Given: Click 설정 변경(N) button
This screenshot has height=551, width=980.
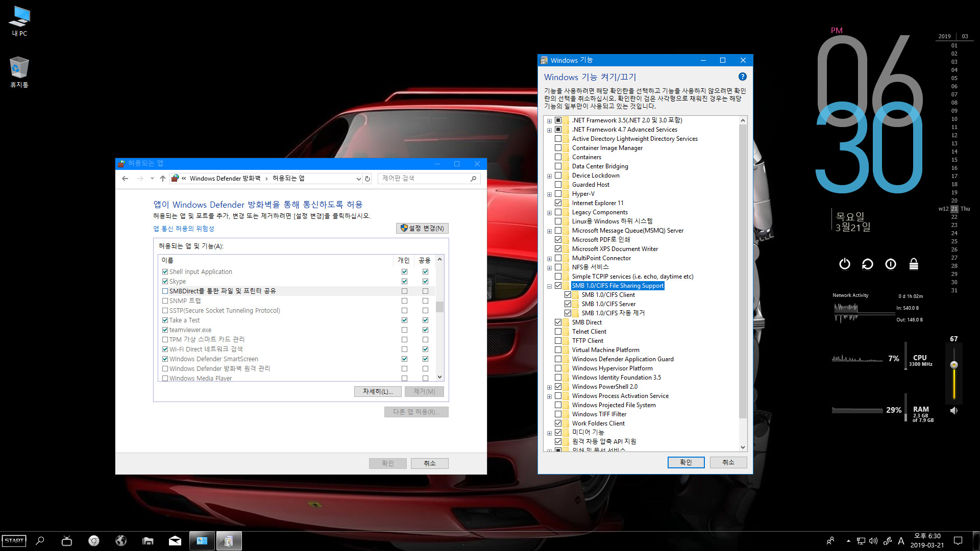Looking at the screenshot, I should (422, 228).
